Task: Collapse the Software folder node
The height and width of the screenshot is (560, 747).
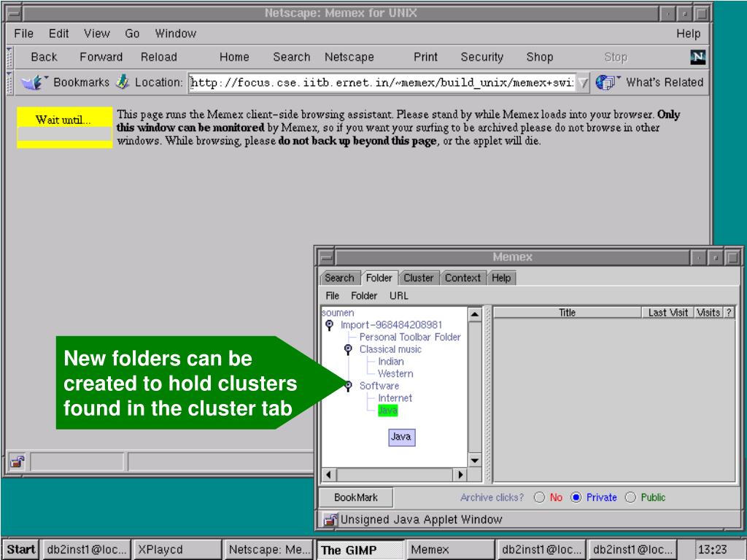Action: (x=348, y=386)
